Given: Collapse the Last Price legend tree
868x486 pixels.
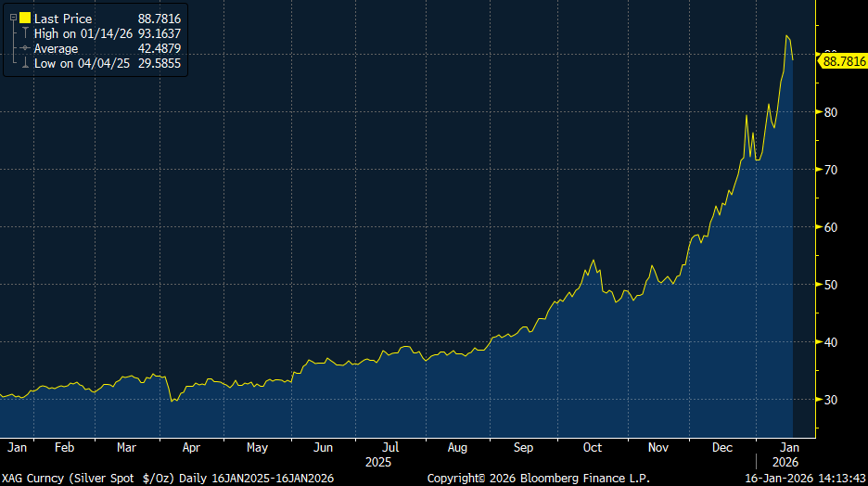Looking at the screenshot, I should click(13, 18).
